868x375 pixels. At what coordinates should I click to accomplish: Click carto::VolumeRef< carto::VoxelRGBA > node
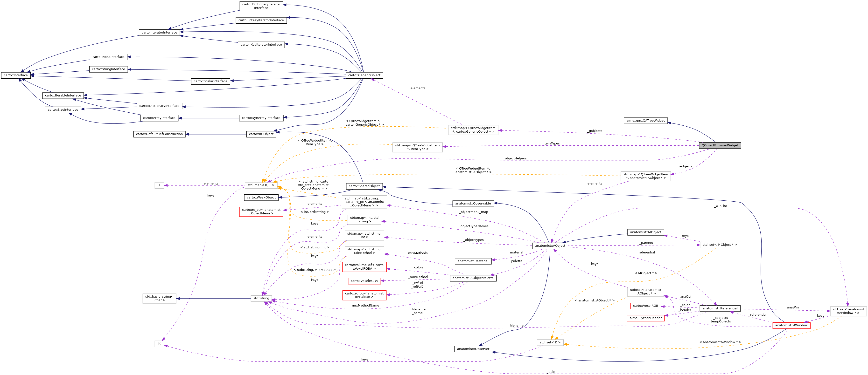(364, 267)
